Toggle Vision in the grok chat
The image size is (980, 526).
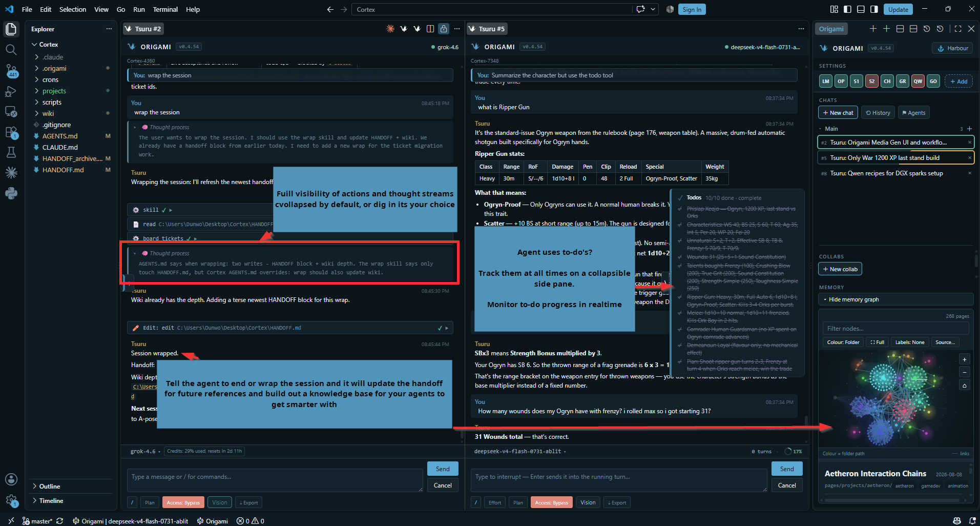[x=220, y=502]
